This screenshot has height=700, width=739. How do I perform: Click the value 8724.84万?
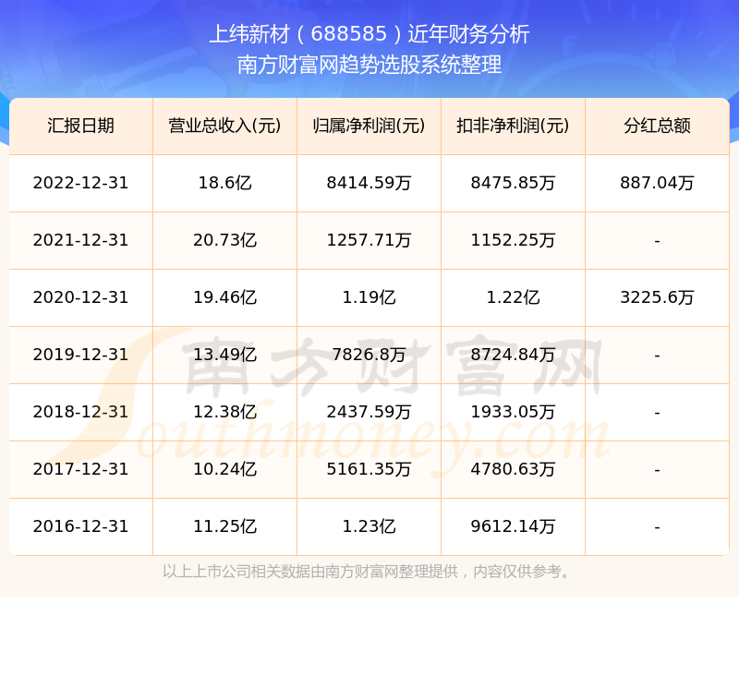coord(513,355)
